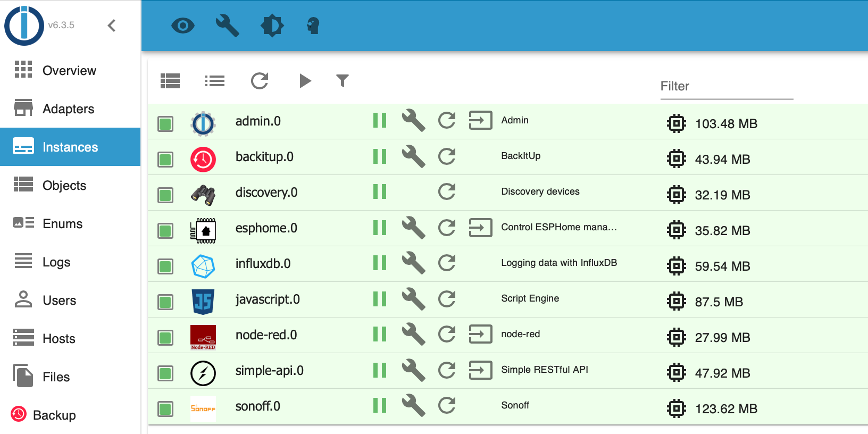Open node-red.0 web interface link icon

480,334
